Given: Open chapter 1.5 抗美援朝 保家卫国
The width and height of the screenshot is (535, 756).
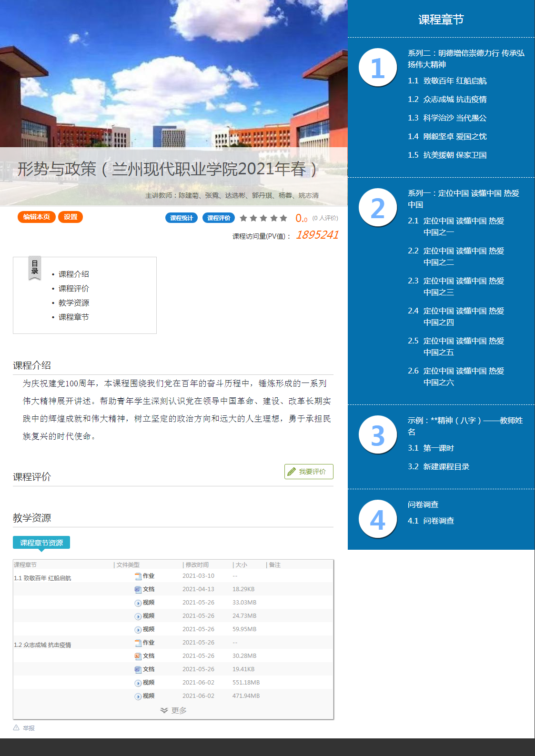Looking at the screenshot, I should [x=447, y=155].
